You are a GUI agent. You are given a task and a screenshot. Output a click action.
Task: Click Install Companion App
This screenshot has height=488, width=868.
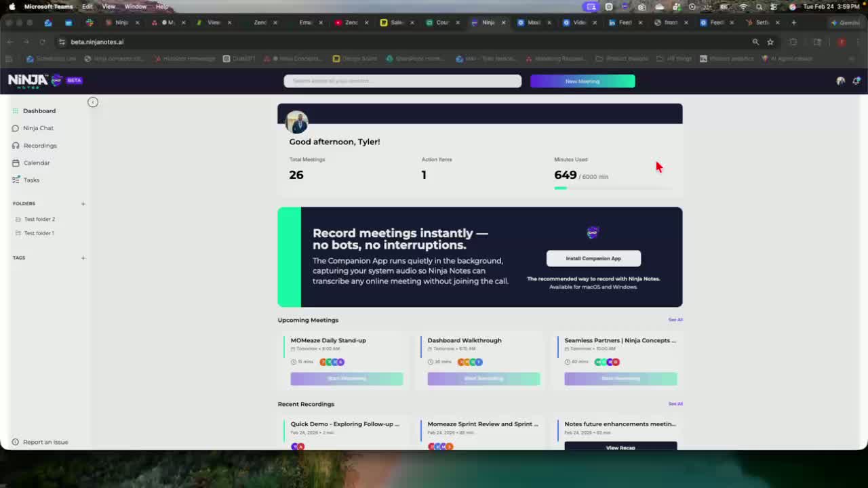coord(593,258)
